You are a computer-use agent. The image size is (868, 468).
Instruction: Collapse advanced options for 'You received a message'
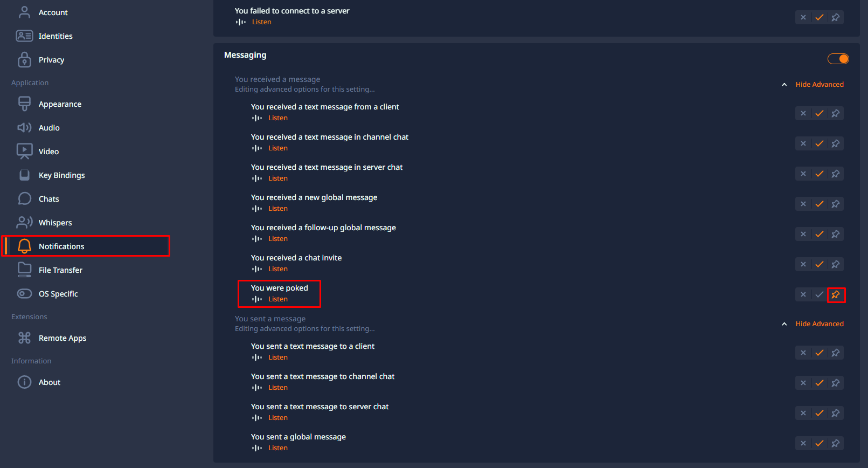point(820,85)
